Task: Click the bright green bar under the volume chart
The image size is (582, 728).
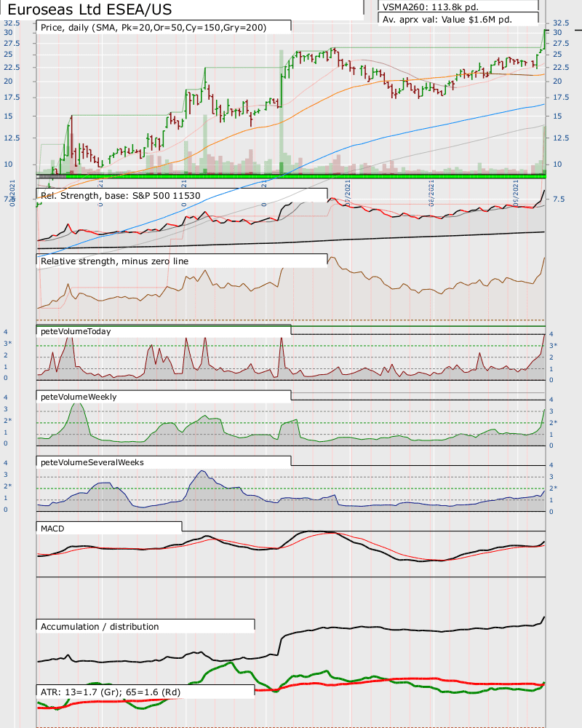Action: pos(306,176)
